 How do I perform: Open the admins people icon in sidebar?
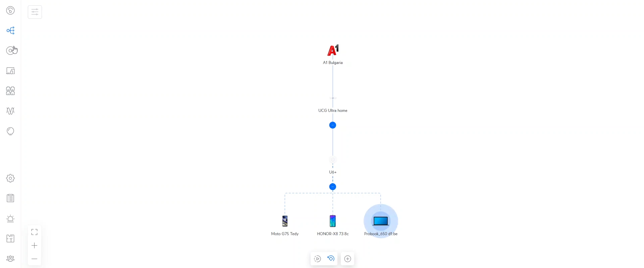(10, 259)
